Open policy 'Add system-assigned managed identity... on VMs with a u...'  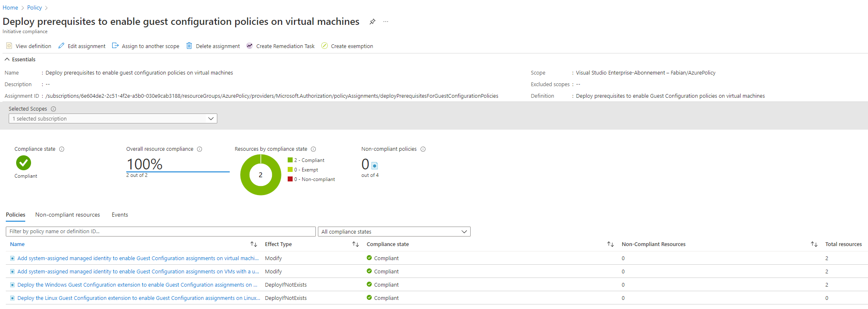click(x=138, y=272)
